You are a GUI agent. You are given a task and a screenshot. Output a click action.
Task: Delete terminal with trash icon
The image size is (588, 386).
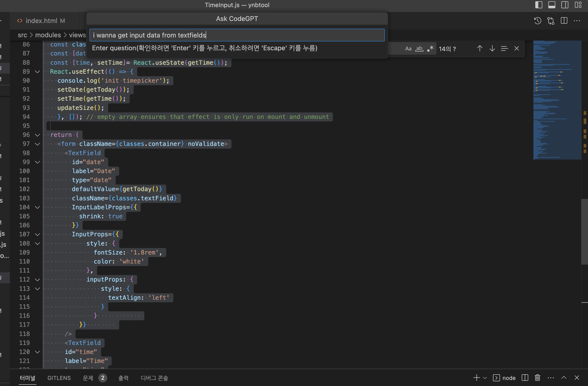(x=537, y=378)
